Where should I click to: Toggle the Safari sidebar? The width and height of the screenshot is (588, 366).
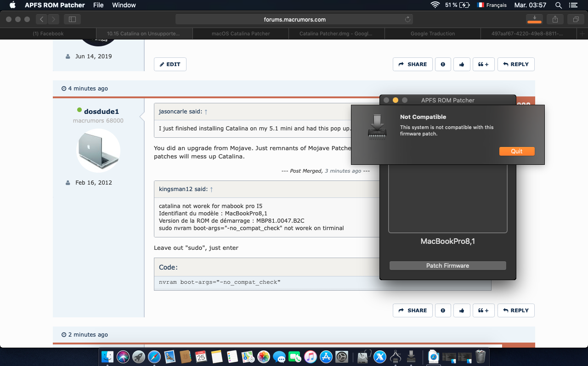[72, 19]
